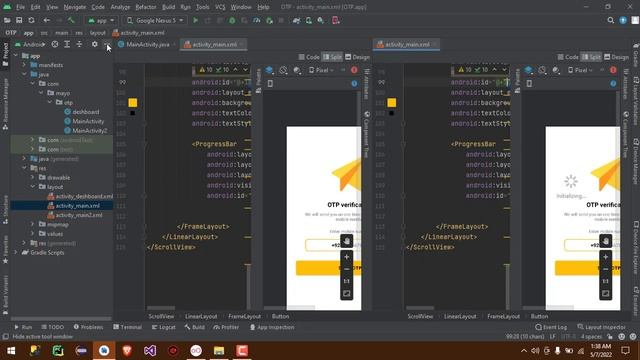Open the app run configuration dropdown

(x=101, y=20)
